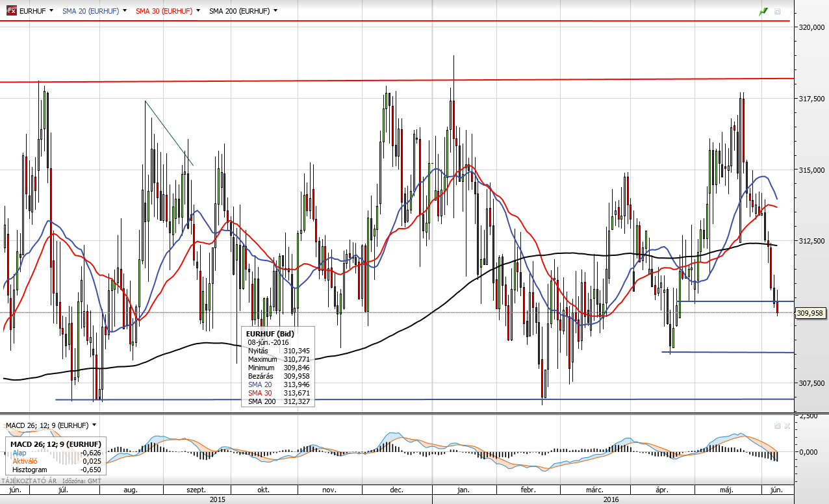
Task: Close the MACD indicator panel
Action: pyautogui.click(x=787, y=425)
